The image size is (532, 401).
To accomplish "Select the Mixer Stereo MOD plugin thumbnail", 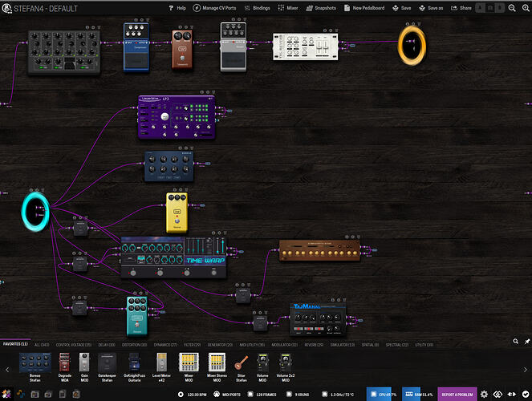I will (217, 367).
